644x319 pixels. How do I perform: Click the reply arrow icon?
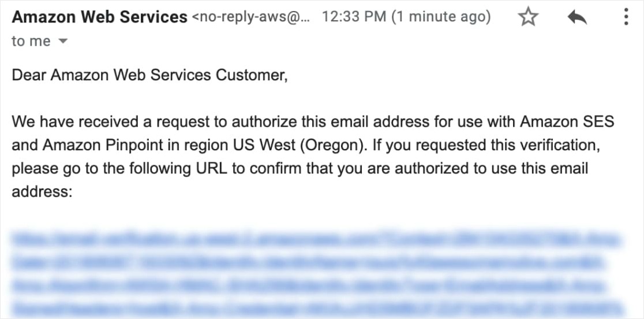coord(577,18)
